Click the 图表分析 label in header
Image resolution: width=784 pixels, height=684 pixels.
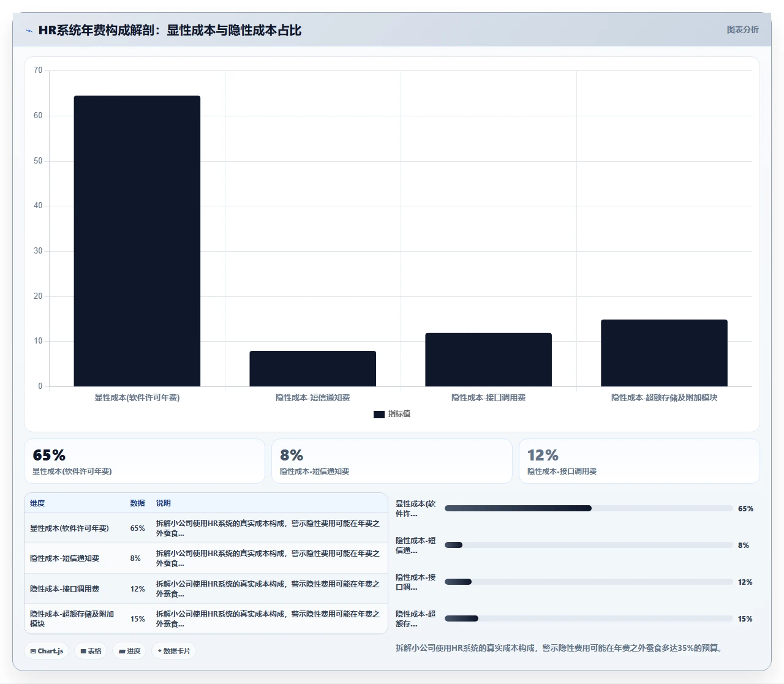tap(742, 29)
